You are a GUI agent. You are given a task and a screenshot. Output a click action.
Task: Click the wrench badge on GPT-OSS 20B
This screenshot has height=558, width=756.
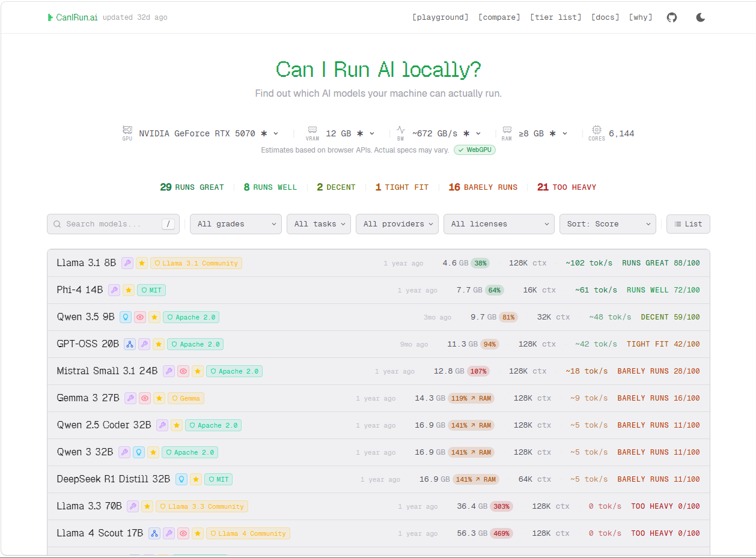(144, 344)
